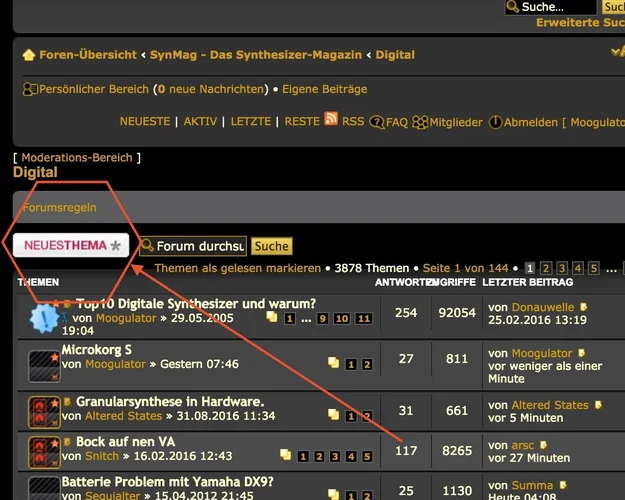The image size is (625, 500).
Task: Open page 11 of Top10 Digitale Synthesizer topic
Action: 364,319
